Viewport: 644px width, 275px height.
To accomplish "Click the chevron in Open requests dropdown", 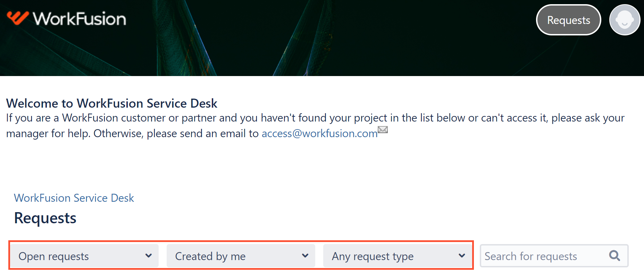I will 149,256.
